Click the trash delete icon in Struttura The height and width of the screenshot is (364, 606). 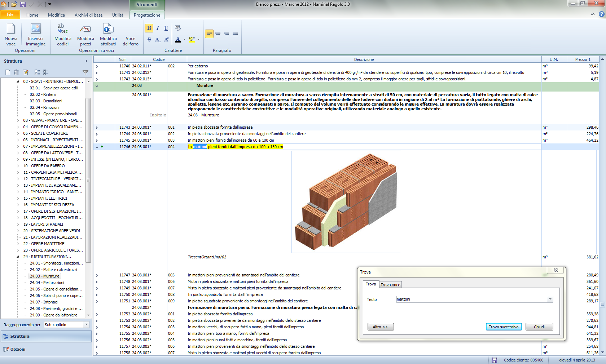pos(16,72)
